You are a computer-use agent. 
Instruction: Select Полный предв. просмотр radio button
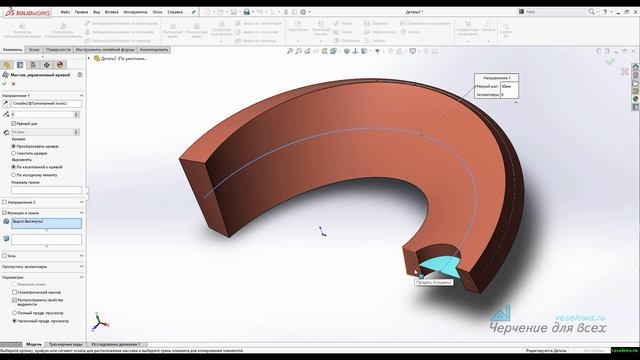click(x=14, y=313)
